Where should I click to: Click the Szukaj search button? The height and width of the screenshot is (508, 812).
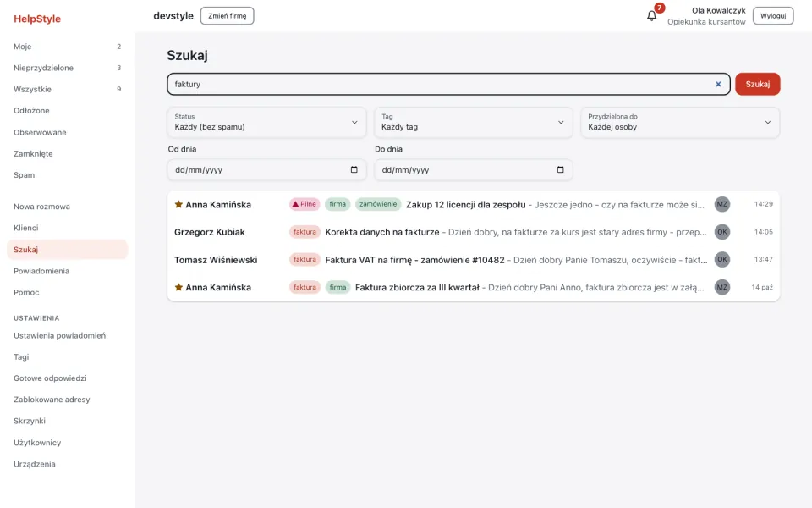pos(758,84)
